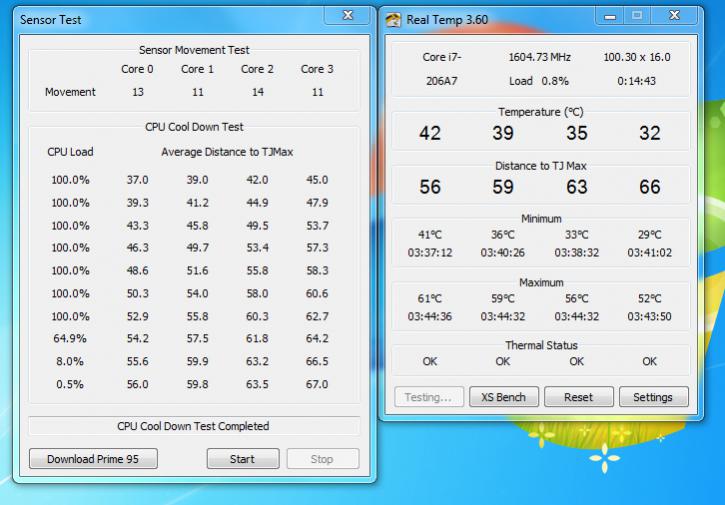Click the 64.9% CPU load value
This screenshot has width=725, height=505.
(70, 339)
